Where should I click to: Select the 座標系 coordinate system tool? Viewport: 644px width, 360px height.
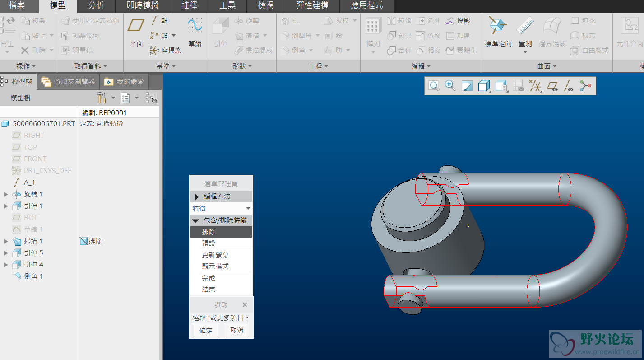click(166, 51)
